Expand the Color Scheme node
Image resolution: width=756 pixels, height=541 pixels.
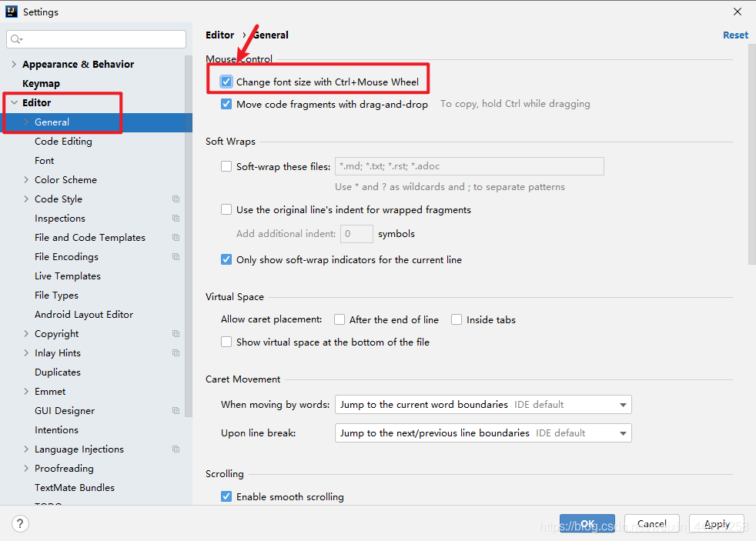26,179
